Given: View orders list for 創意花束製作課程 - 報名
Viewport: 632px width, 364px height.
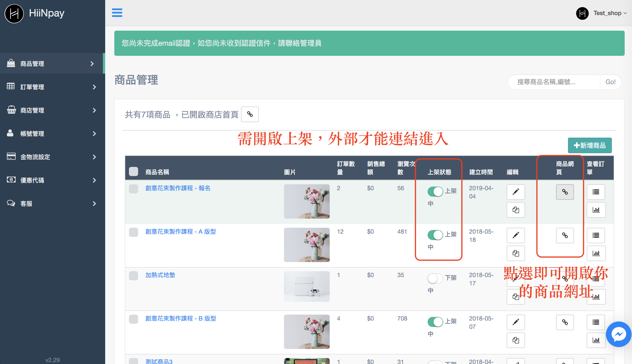Looking at the screenshot, I should pos(596,192).
